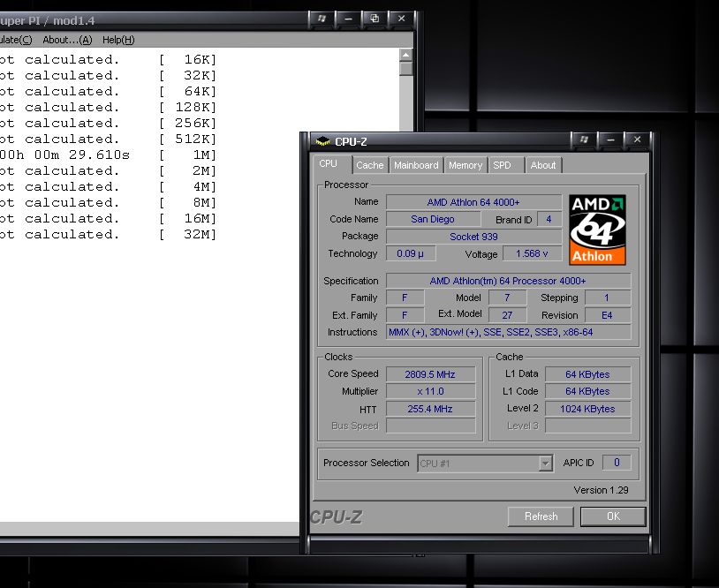Click the Ext. Model value 27
This screenshot has height=588, width=719.
click(x=507, y=315)
